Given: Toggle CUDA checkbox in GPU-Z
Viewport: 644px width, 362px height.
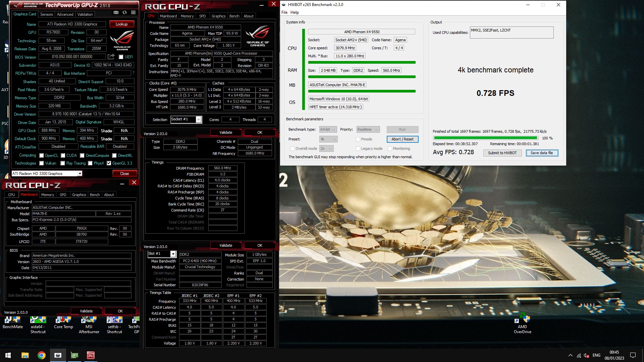Looking at the screenshot, I should (63, 156).
